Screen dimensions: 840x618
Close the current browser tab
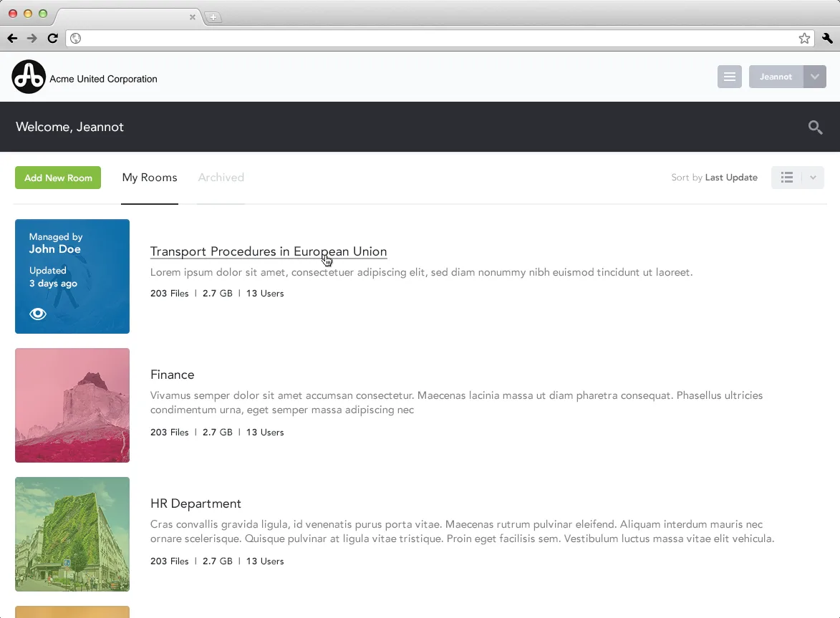[x=193, y=17]
